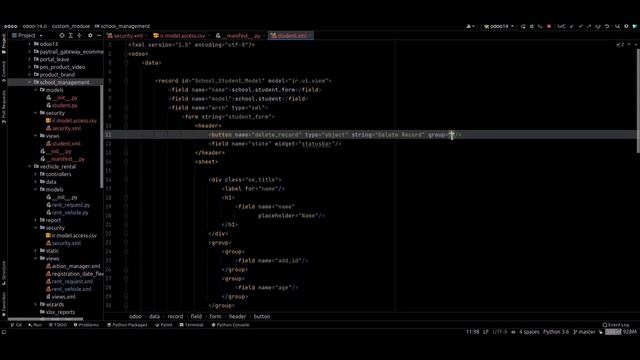The height and width of the screenshot is (360, 640).
Task: Open the Project view selector dropdown
Action: click(27, 36)
